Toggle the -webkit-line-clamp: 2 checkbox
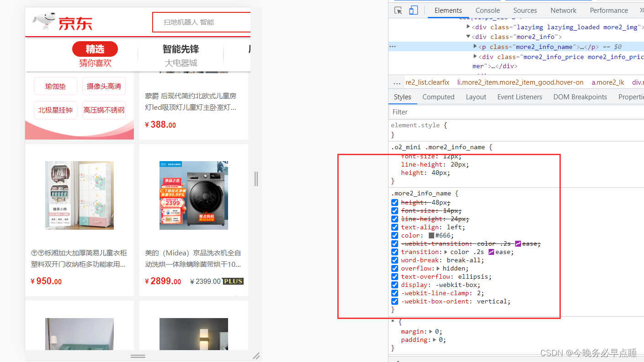The image size is (644, 362). [x=395, y=293]
